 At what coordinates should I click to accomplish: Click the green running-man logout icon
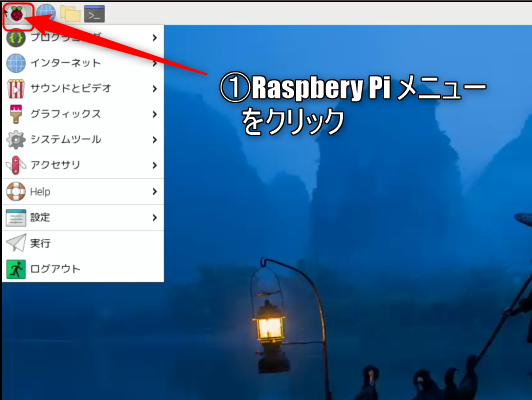coord(16,269)
